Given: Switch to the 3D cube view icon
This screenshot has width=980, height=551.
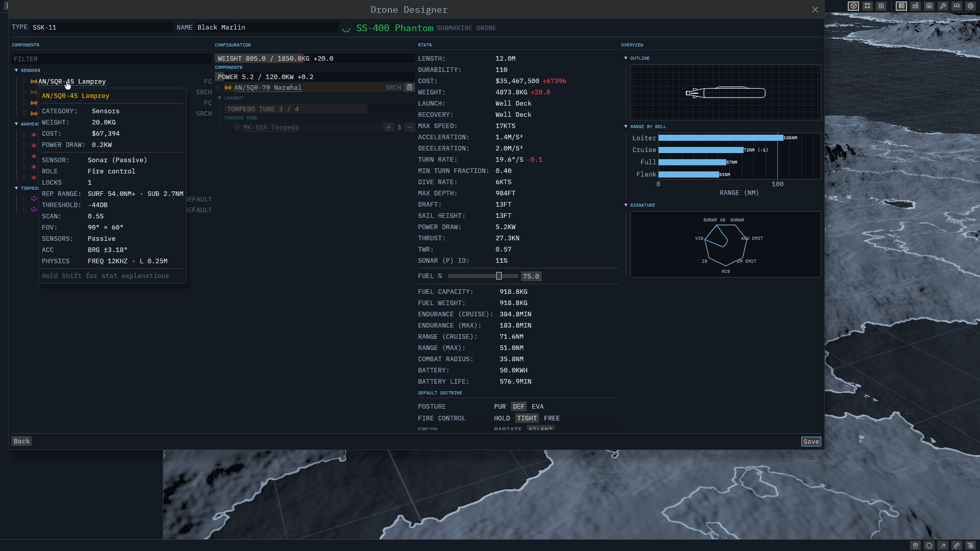Looking at the screenshot, I should pos(853,6).
